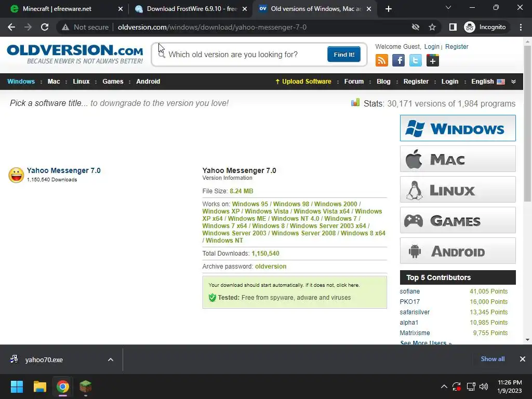This screenshot has height=399, width=532.
Task: Open the Chrome three-dot menu
Action: [521, 27]
